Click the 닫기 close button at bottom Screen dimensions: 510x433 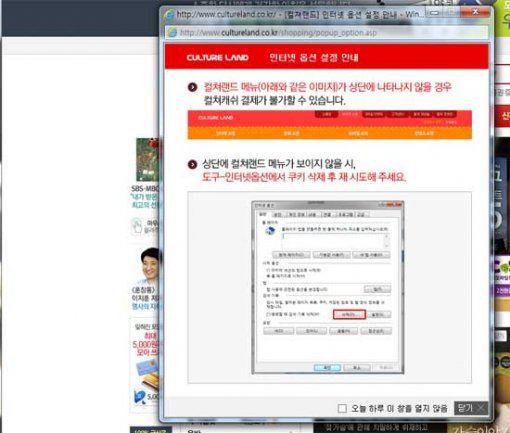[471, 408]
